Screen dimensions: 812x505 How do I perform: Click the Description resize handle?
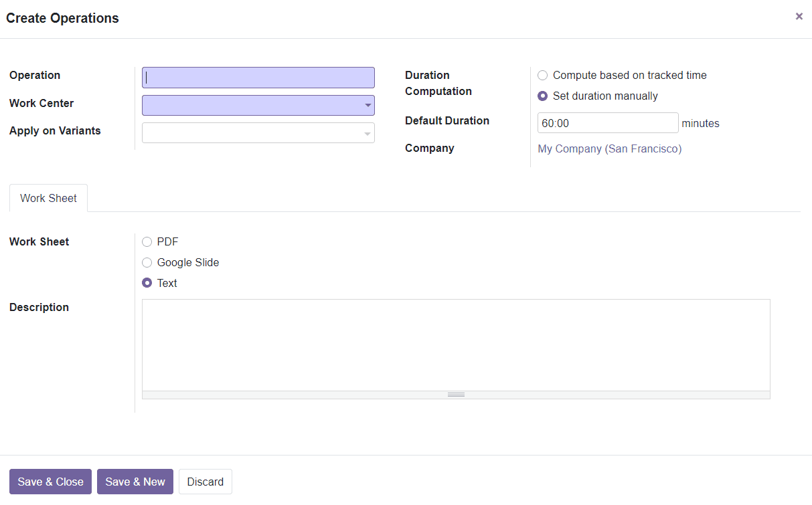(x=456, y=395)
